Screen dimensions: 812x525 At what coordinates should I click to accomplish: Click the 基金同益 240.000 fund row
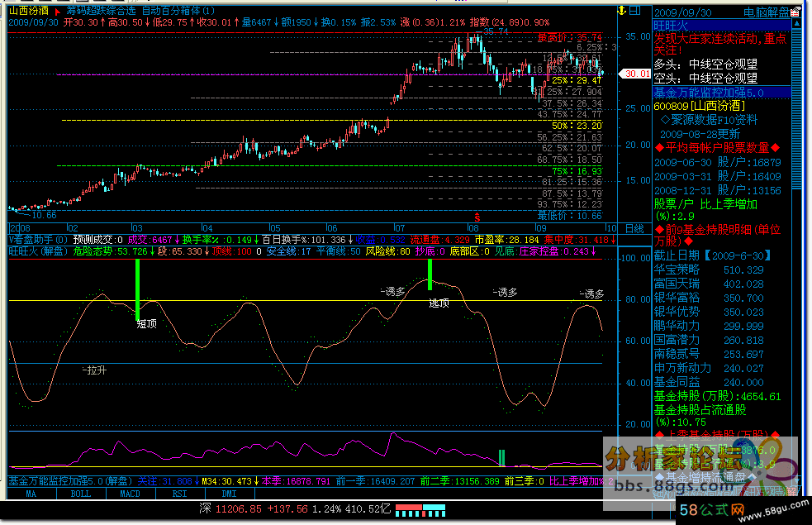(709, 382)
